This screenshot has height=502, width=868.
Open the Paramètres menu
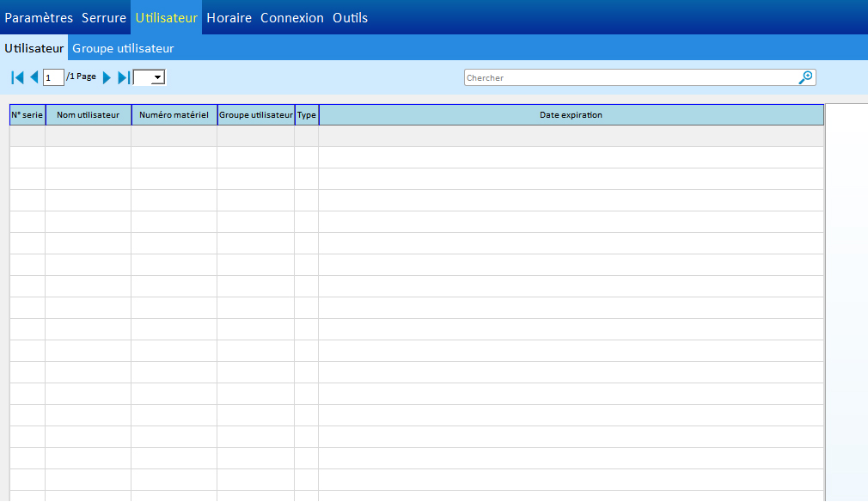39,17
